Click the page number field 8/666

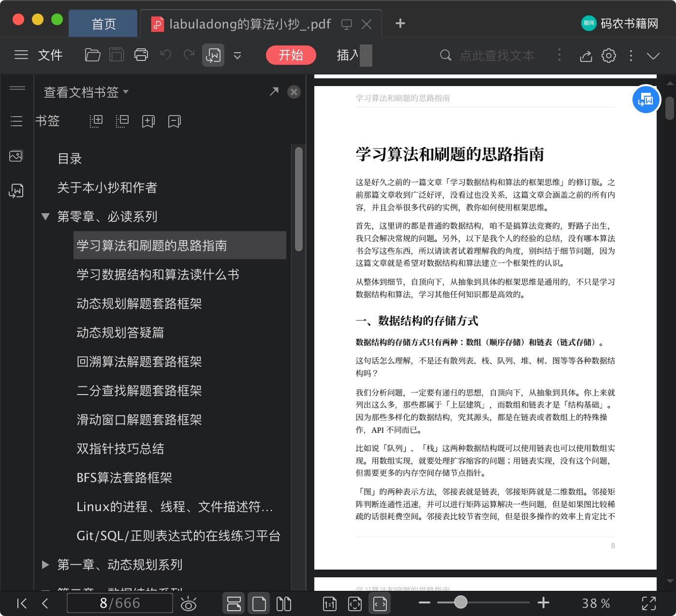(120, 603)
